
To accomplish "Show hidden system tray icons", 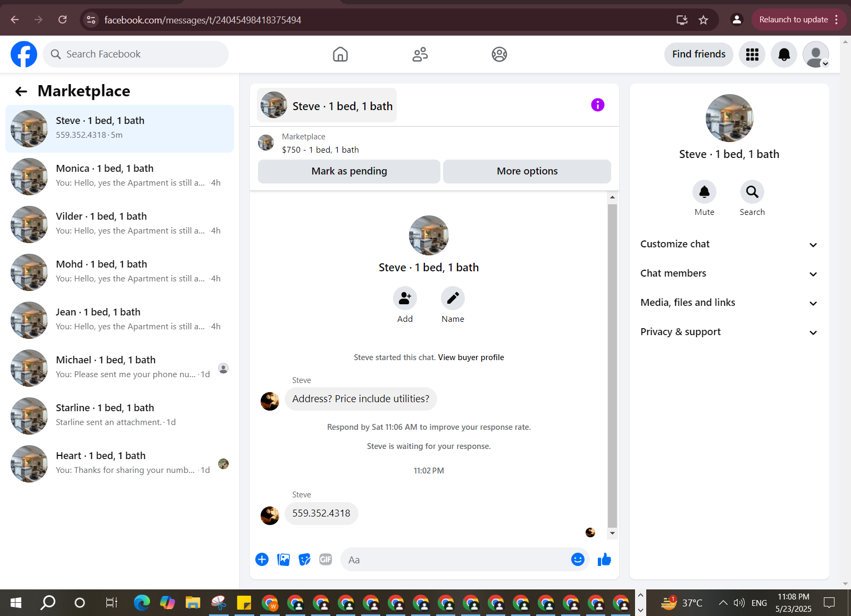I will point(723,603).
